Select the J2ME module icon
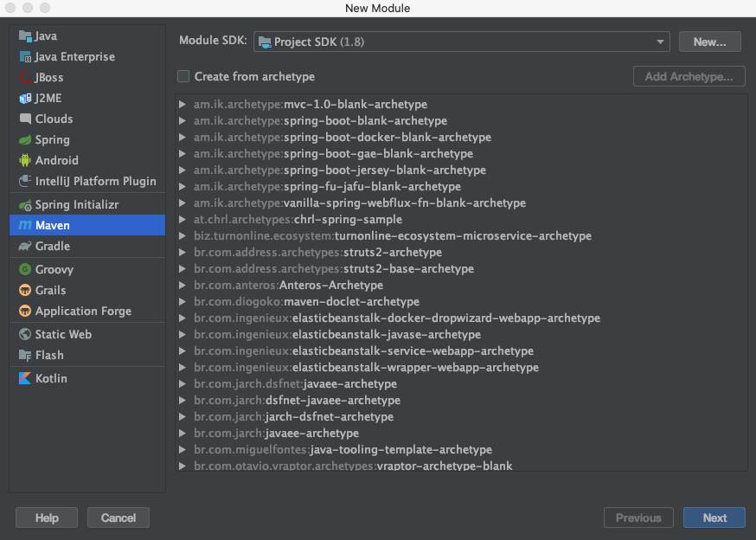This screenshot has width=756, height=540. pyautogui.click(x=25, y=98)
